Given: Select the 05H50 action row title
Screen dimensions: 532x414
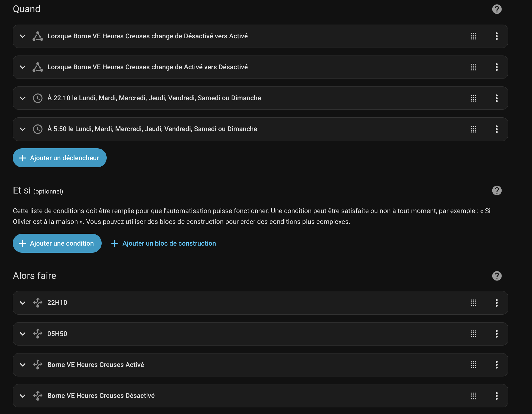Looking at the screenshot, I should coord(57,334).
